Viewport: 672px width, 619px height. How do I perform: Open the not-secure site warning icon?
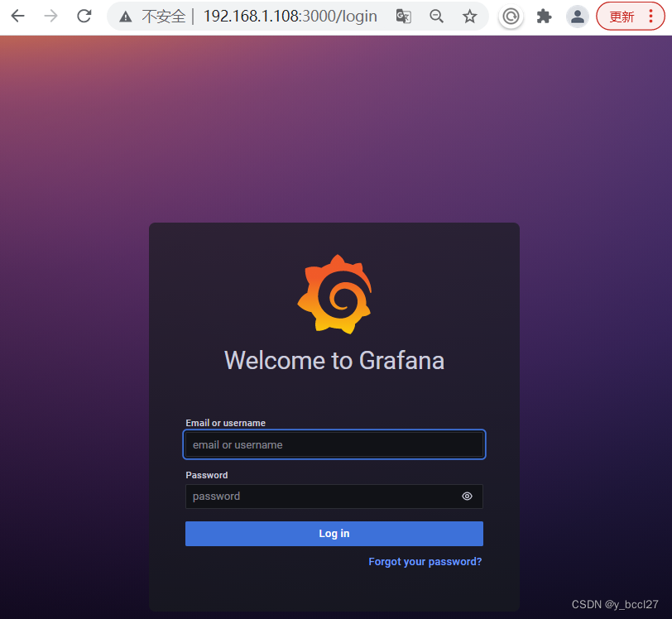(x=126, y=17)
